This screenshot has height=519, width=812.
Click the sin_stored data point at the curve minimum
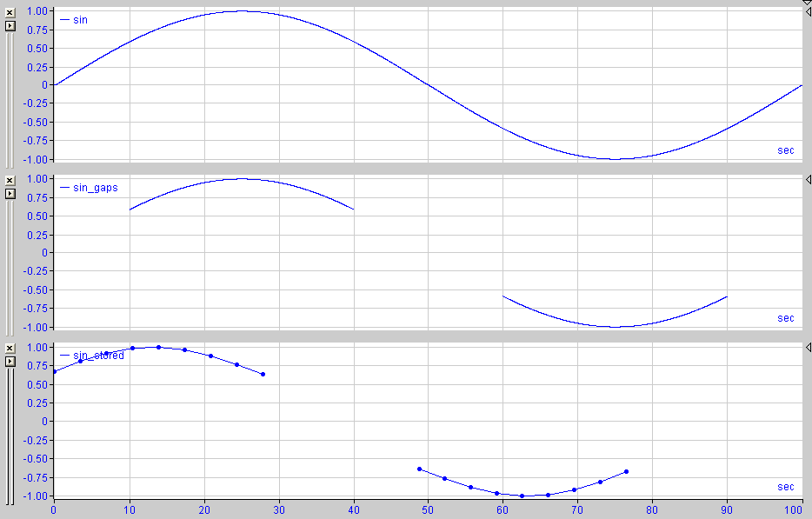coord(522,496)
